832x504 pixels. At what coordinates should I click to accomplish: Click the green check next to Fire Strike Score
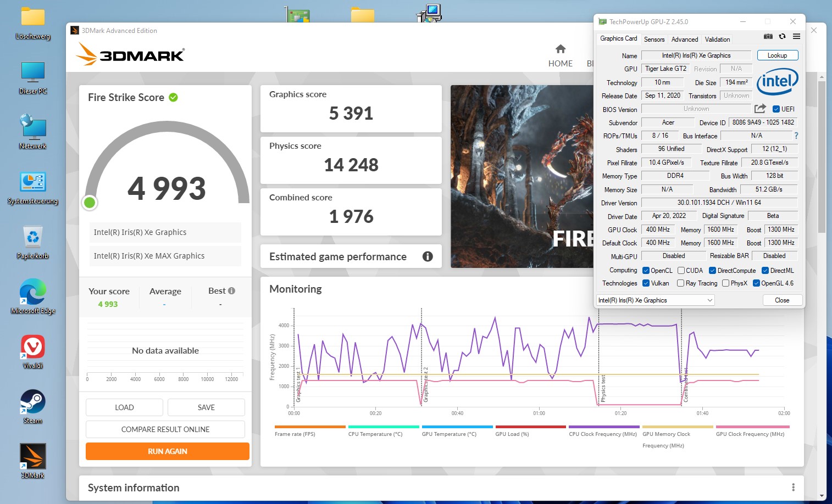[173, 97]
